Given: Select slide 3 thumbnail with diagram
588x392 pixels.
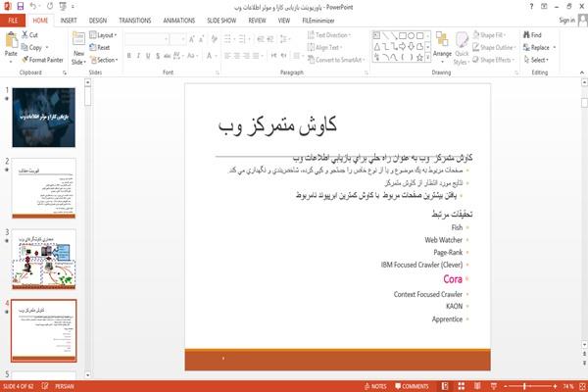Looking at the screenshot, I should click(x=43, y=259).
